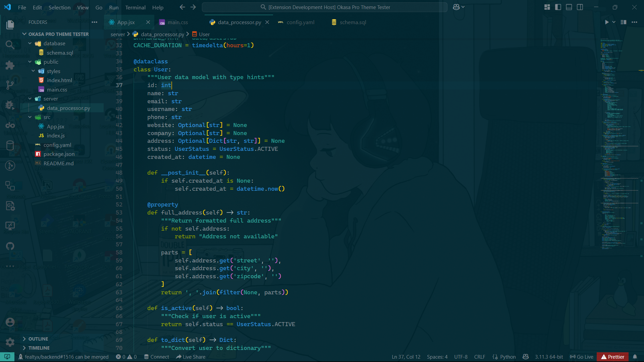
Task: Switch to the config.yaml tab
Action: pos(300,22)
